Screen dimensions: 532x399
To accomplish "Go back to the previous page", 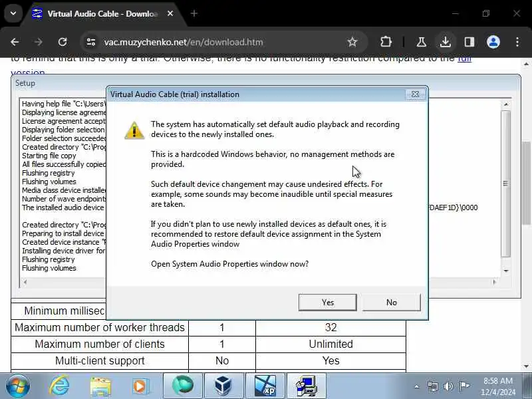I will pos(15,42).
